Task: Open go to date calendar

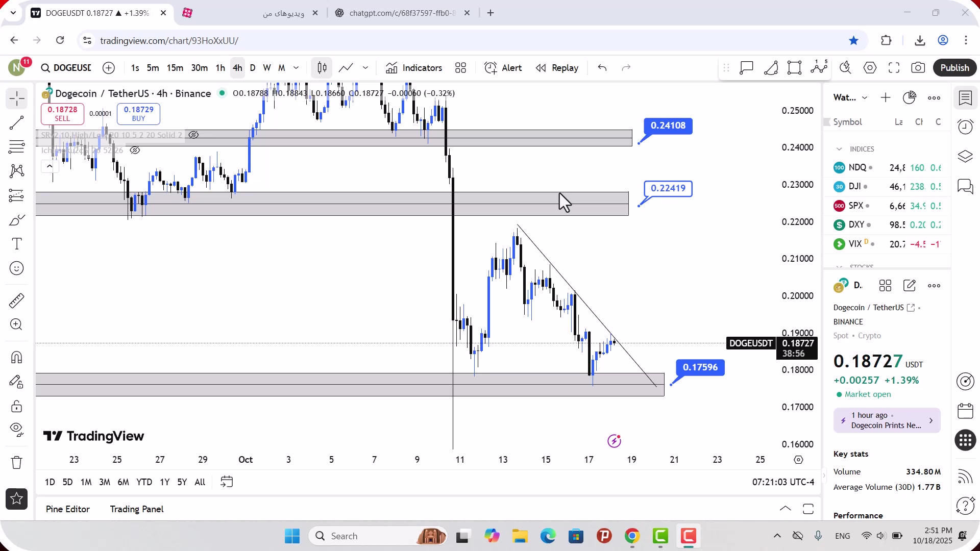Action: coord(227,482)
